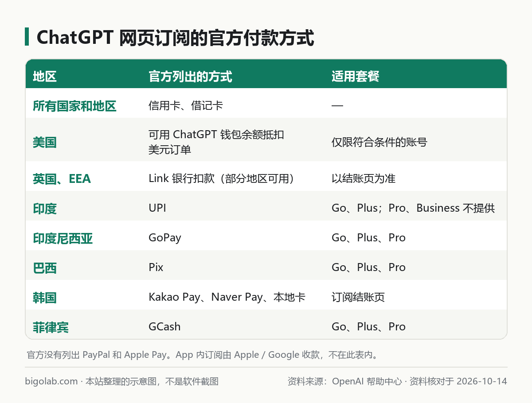The height and width of the screenshot is (403, 532).
Task: Click the '信用卡、借记卡' cell
Action: click(186, 106)
